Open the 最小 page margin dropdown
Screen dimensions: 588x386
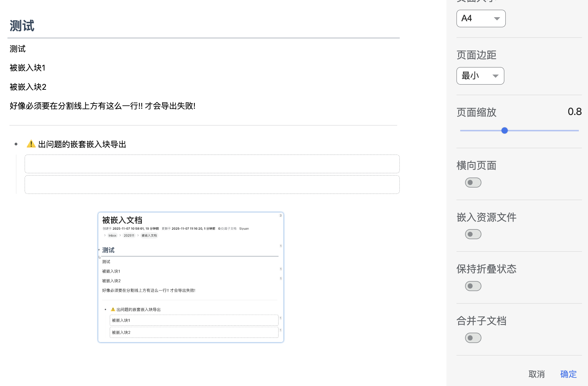click(x=480, y=76)
